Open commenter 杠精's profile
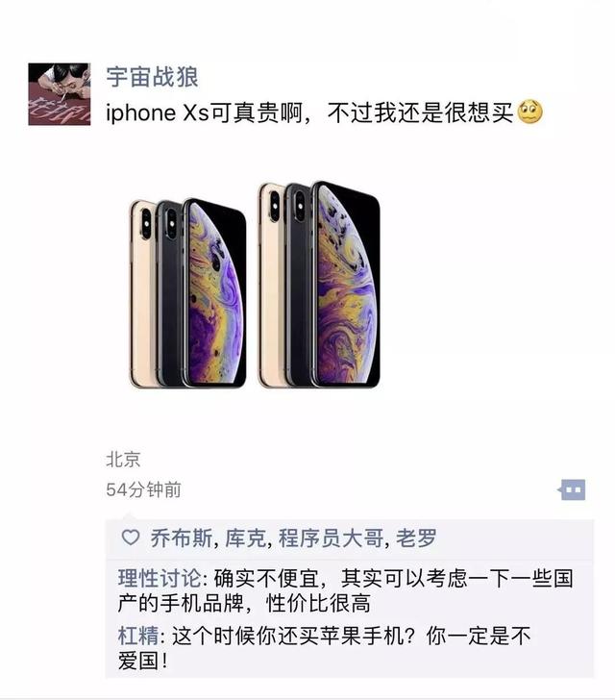 point(138,636)
